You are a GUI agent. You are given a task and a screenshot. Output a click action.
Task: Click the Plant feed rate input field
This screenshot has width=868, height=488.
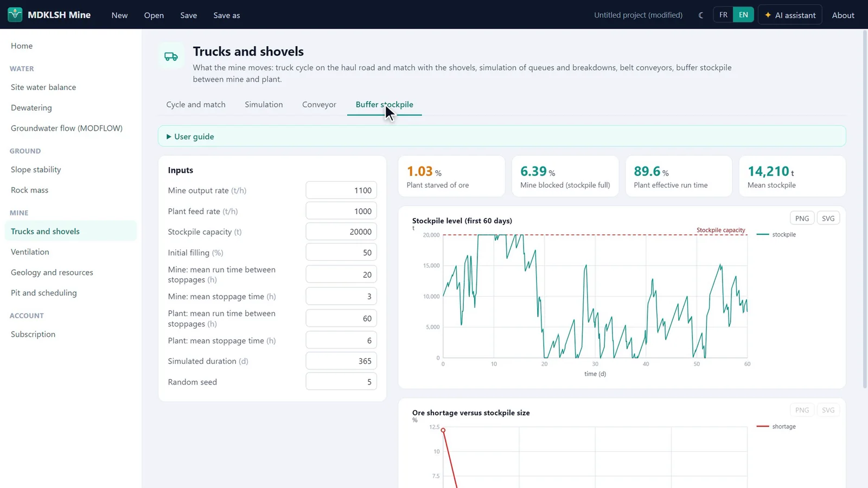pyautogui.click(x=341, y=211)
